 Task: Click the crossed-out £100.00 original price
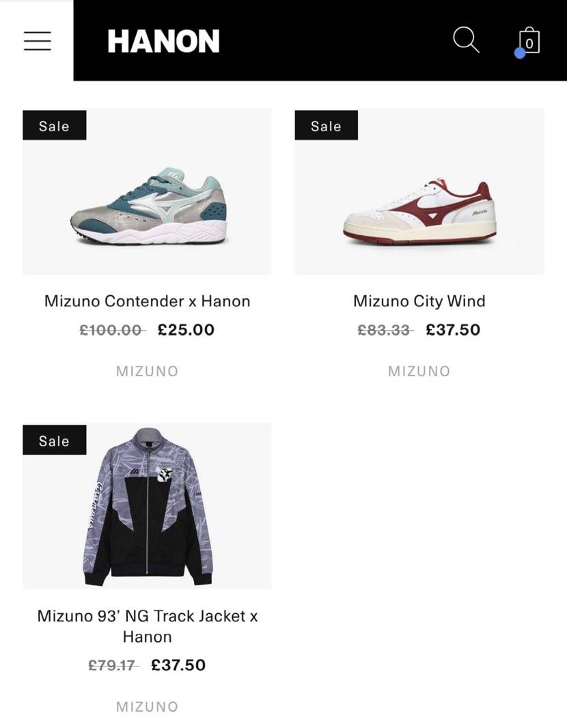pos(112,330)
